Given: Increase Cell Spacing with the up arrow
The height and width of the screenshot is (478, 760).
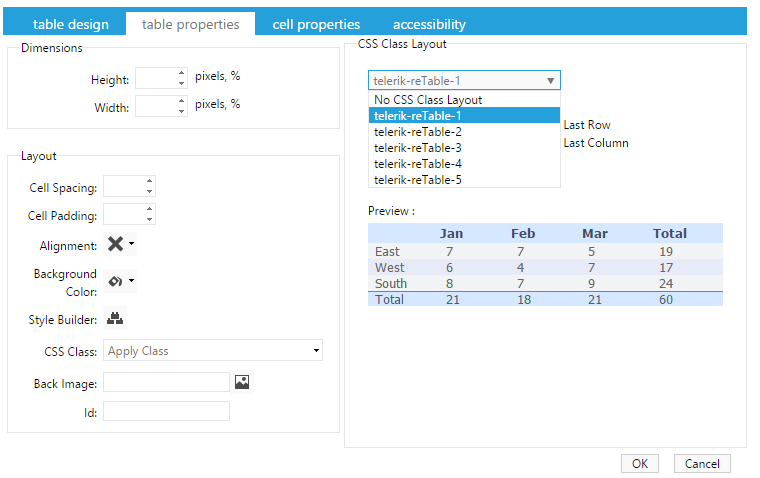Looking at the screenshot, I should (x=149, y=181).
